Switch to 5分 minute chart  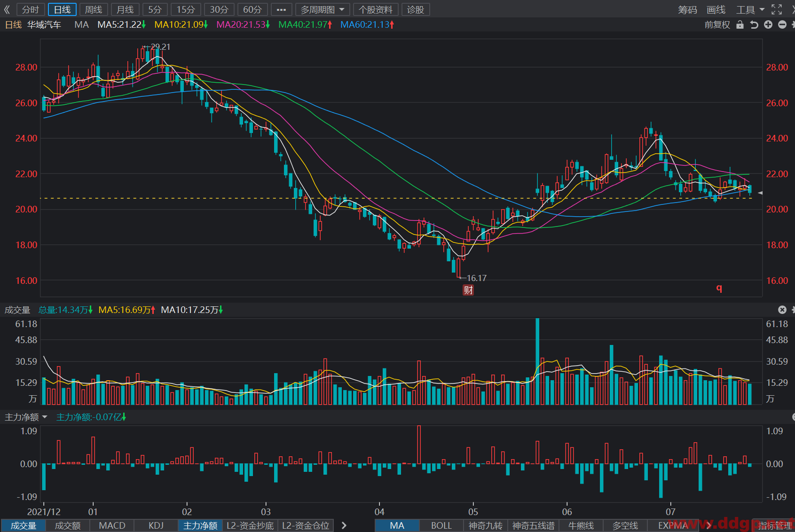point(155,9)
